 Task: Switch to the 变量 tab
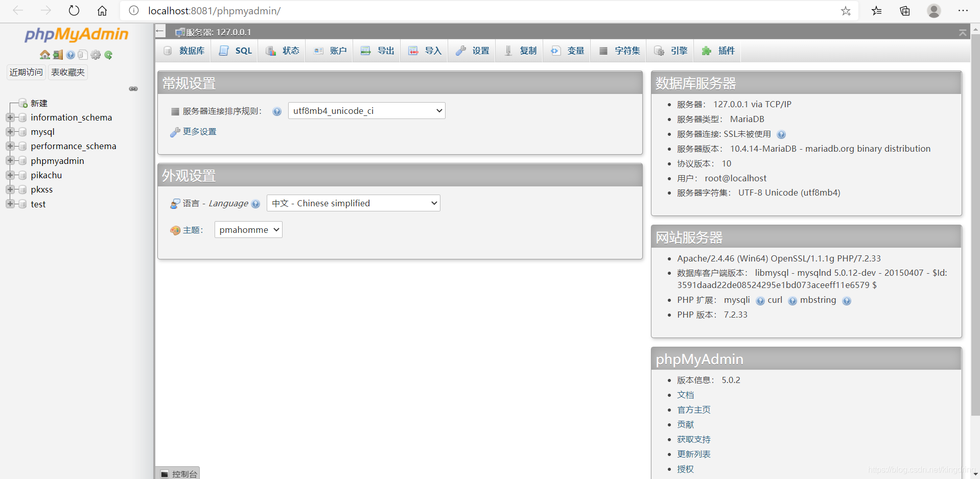[x=567, y=51]
